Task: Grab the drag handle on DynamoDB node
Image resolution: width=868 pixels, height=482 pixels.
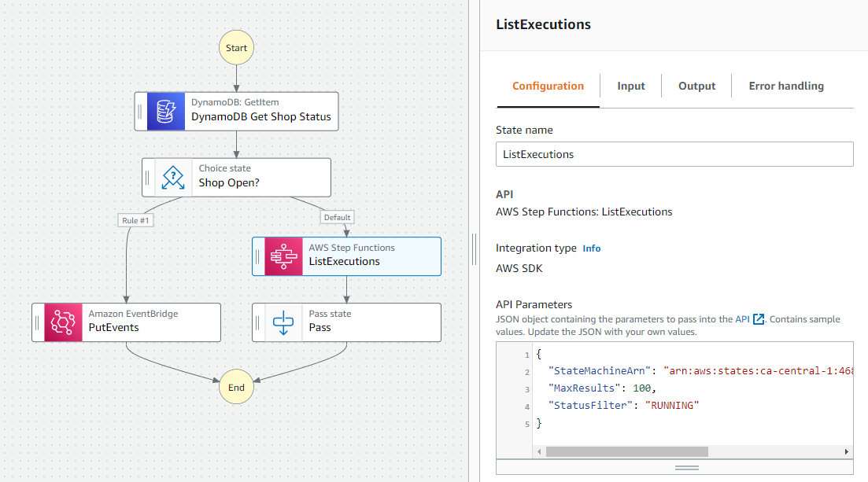Action: click(140, 111)
